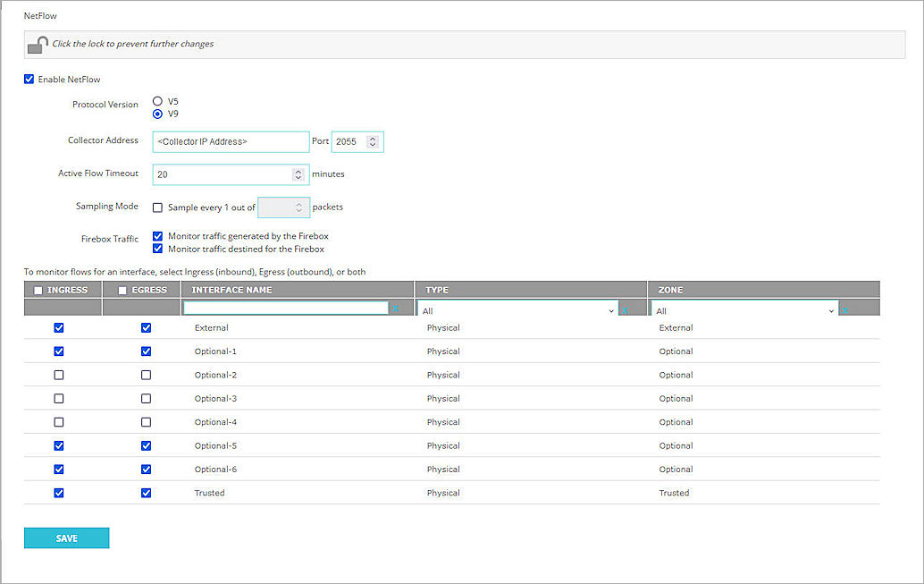Enable Ingress for Optional-2 interface

pos(58,375)
